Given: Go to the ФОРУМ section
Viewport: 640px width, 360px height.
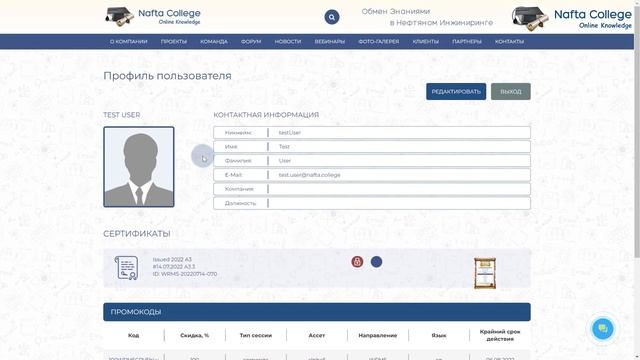Looking at the screenshot, I should (251, 42).
